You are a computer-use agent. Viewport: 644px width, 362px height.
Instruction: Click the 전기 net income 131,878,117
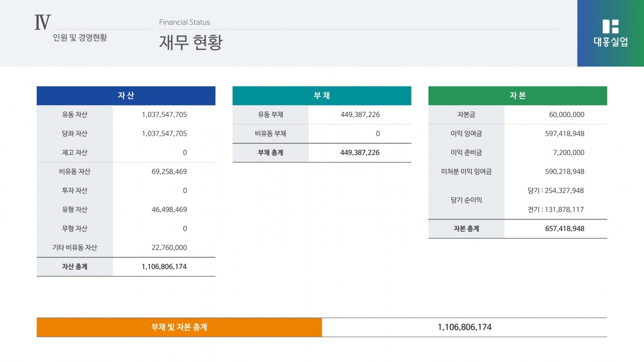(x=555, y=210)
